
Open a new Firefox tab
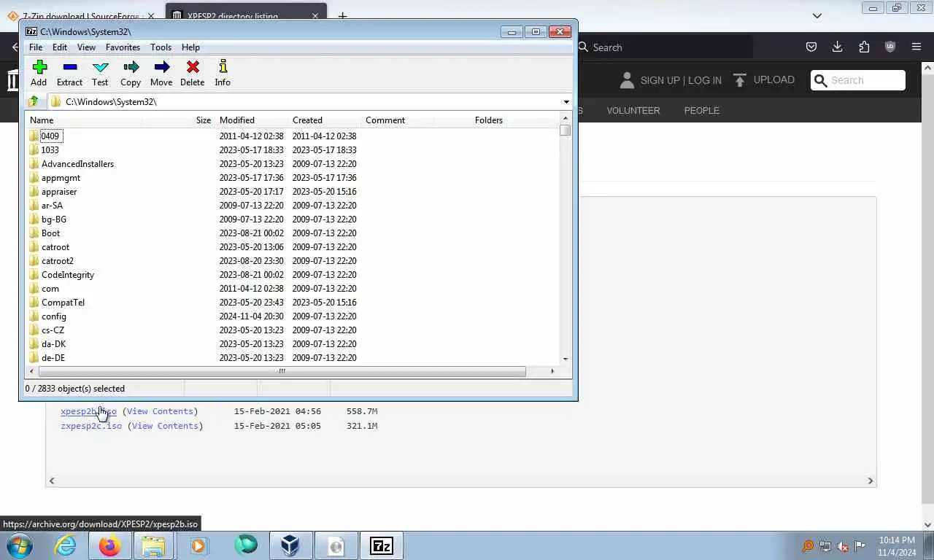coord(342,15)
